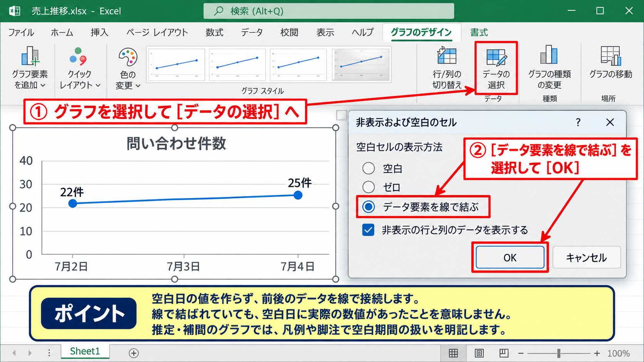Select the ゼロ (Zero) radio button
The image size is (644, 362).
pos(369,187)
